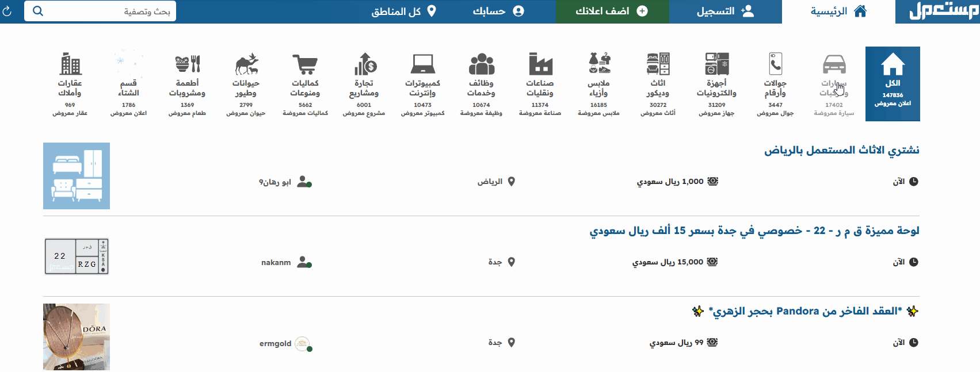Open the account menu in navbar
This screenshot has width=980, height=372.
click(x=498, y=11)
